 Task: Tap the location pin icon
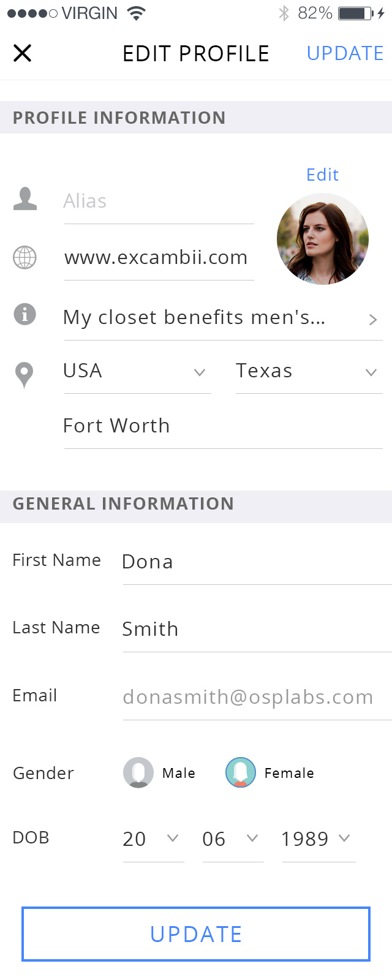pyautogui.click(x=24, y=375)
